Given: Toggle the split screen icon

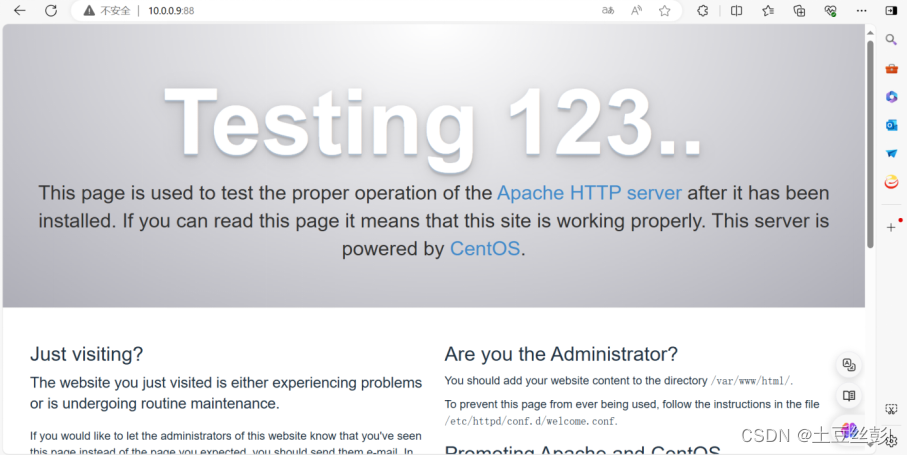Looking at the screenshot, I should pos(736,10).
